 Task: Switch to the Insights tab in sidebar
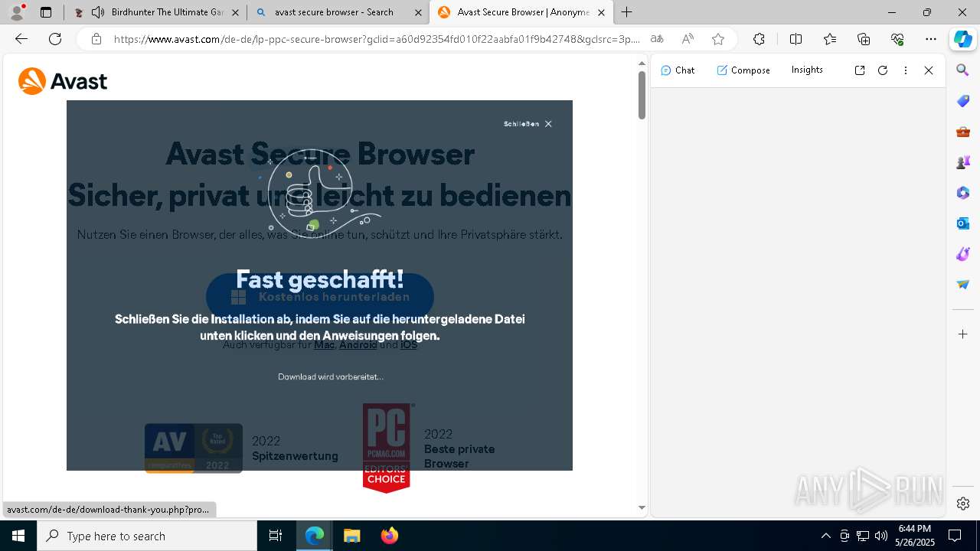[x=807, y=70]
